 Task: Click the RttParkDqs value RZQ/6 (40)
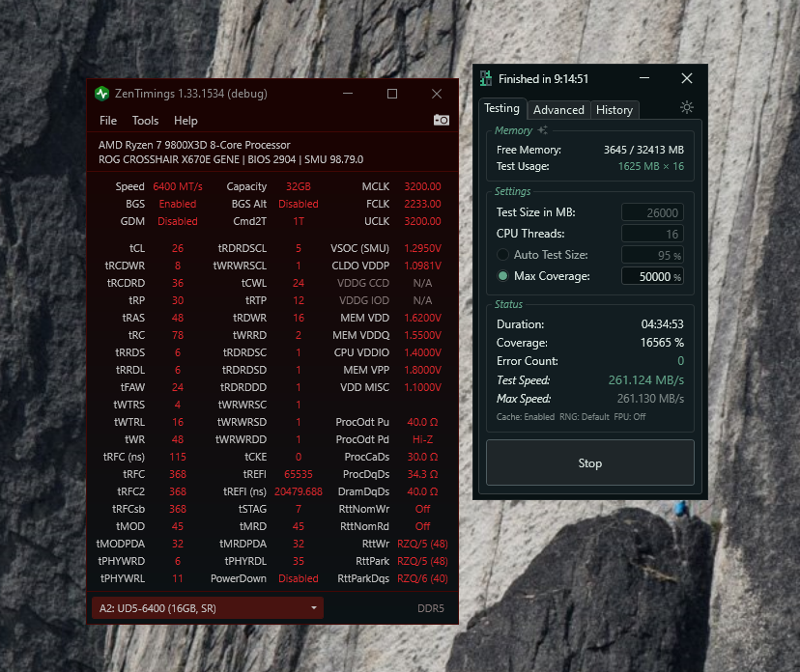click(x=422, y=578)
